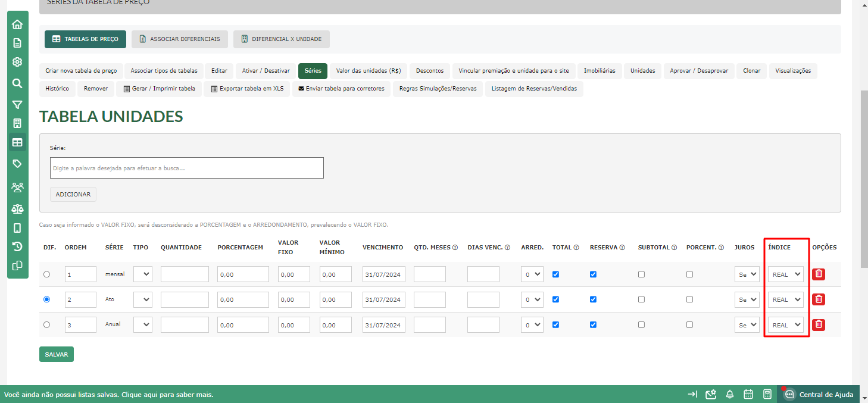Check PORCENT. for the Anual row

[689, 325]
